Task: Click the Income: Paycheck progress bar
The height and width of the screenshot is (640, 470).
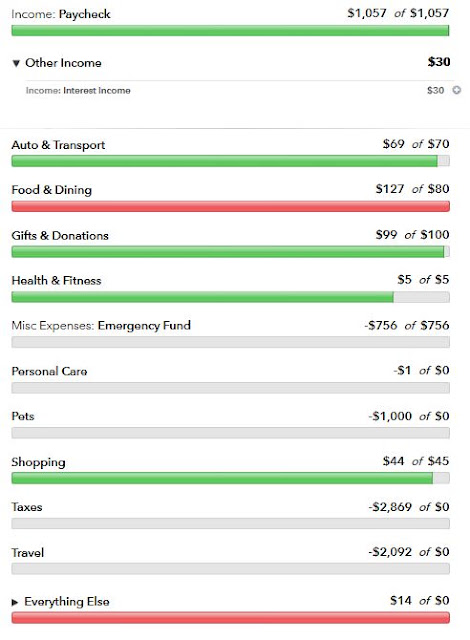Action: coord(230,31)
